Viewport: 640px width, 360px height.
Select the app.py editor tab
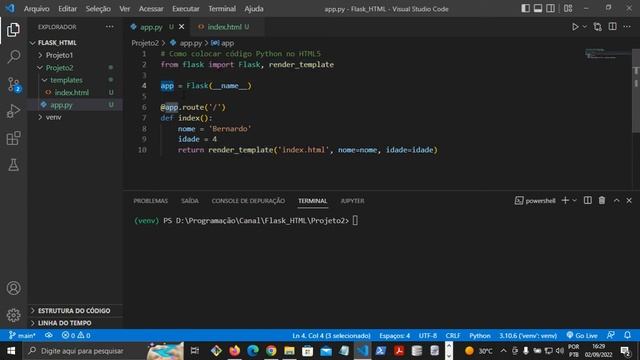point(151,27)
